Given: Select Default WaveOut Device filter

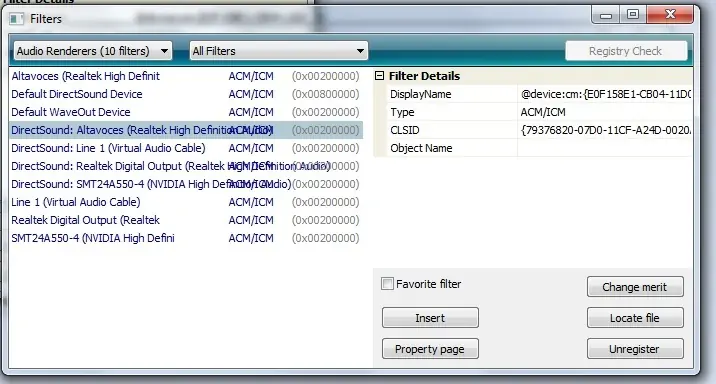Looking at the screenshot, I should tap(186, 112).
